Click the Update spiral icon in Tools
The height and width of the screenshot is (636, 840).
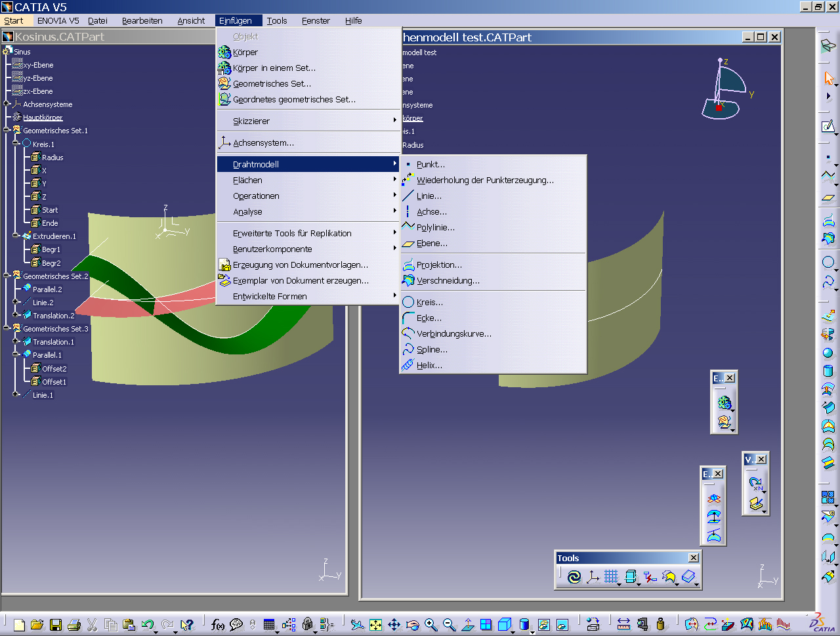coord(574,576)
